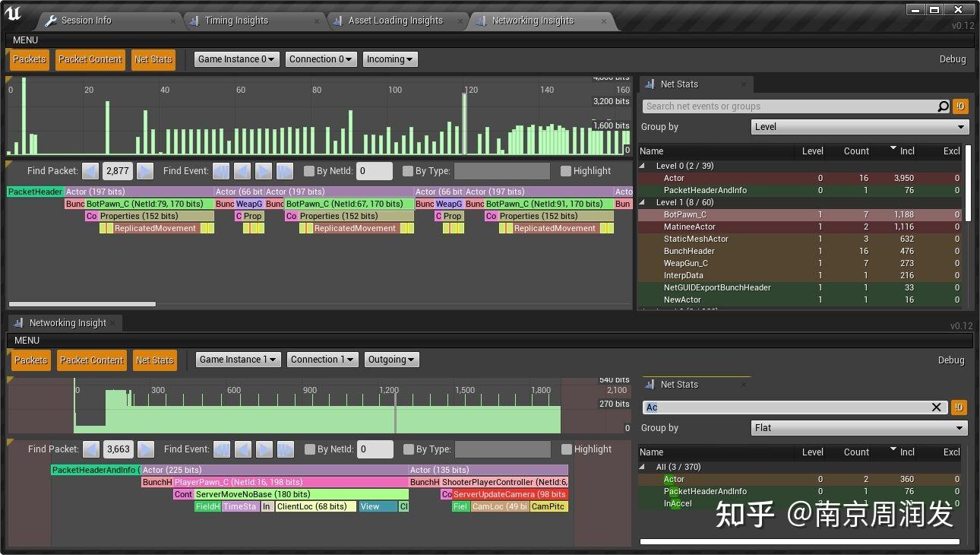Click the Packet Content button
This screenshot has height=555, width=980.
pos(90,59)
